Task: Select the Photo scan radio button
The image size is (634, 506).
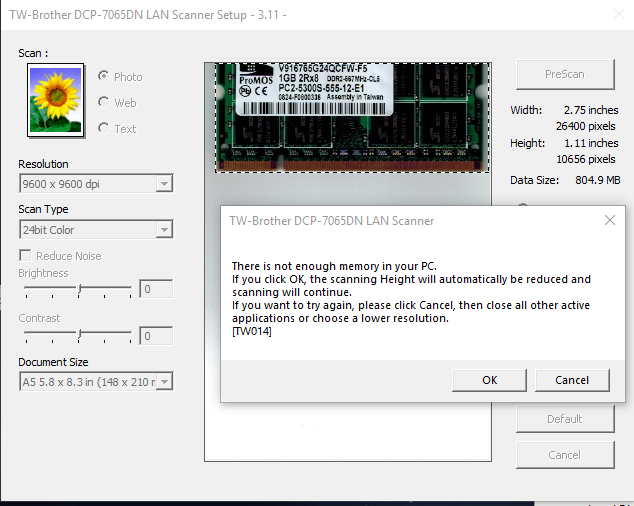Action: pos(104,76)
